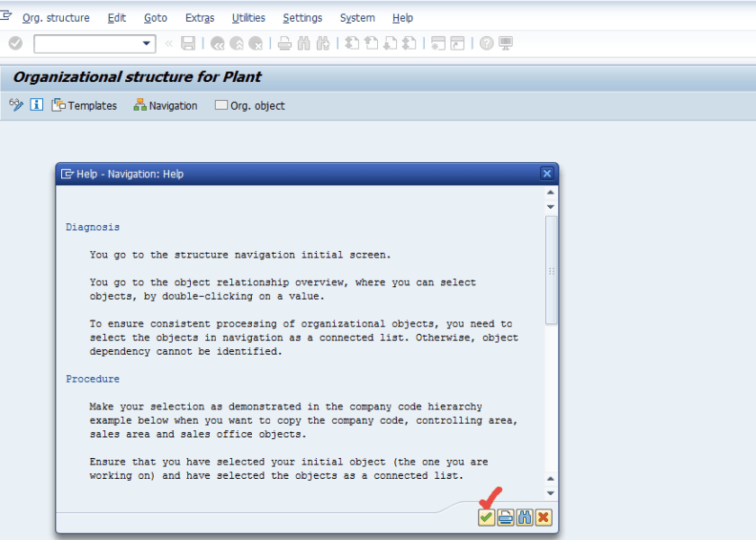Click the Templates button
This screenshot has height=540, width=756.
85,105
